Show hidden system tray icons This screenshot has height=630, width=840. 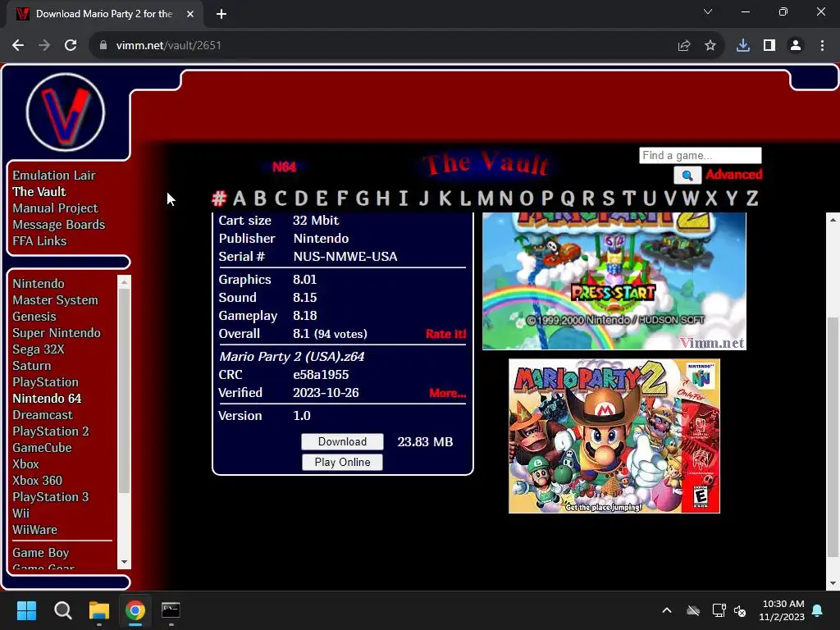pyautogui.click(x=667, y=610)
